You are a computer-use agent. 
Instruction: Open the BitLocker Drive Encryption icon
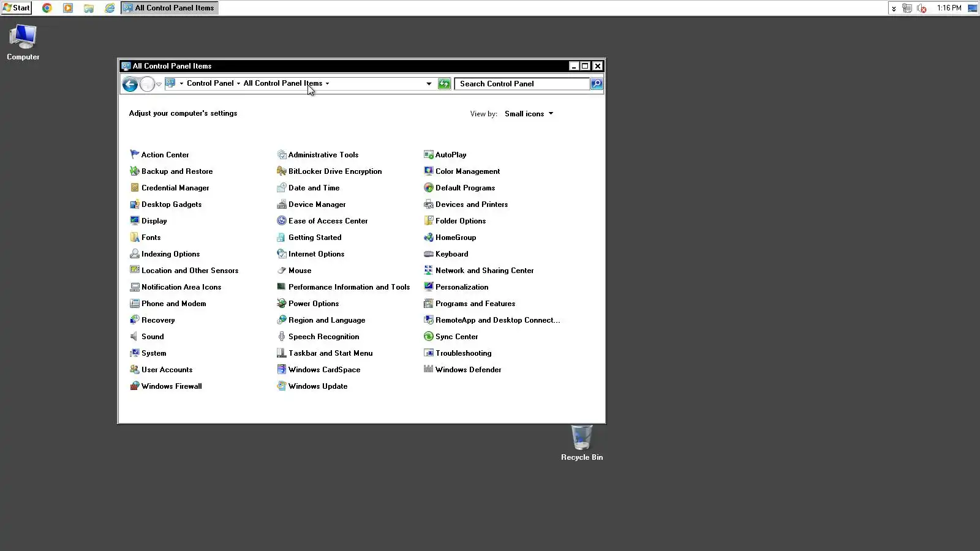point(282,171)
